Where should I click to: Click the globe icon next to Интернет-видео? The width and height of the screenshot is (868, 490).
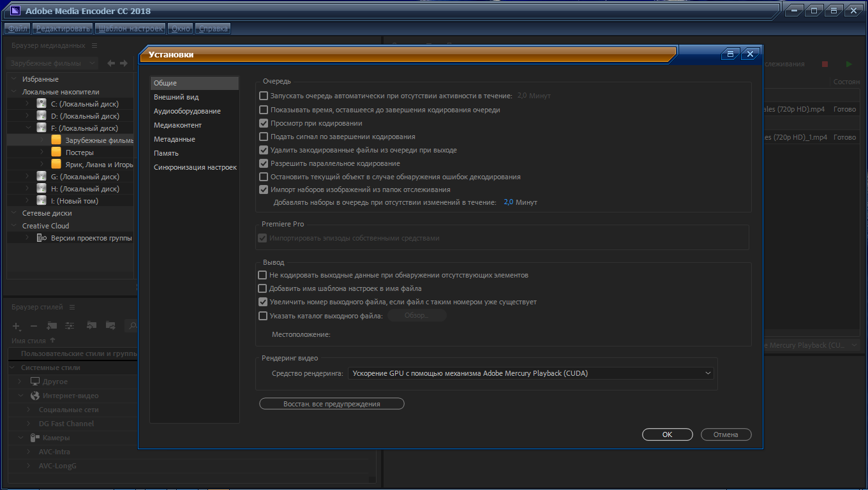point(35,396)
